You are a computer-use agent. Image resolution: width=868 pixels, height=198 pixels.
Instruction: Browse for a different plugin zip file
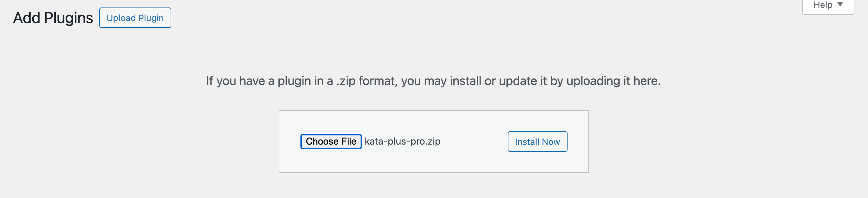pos(331,142)
